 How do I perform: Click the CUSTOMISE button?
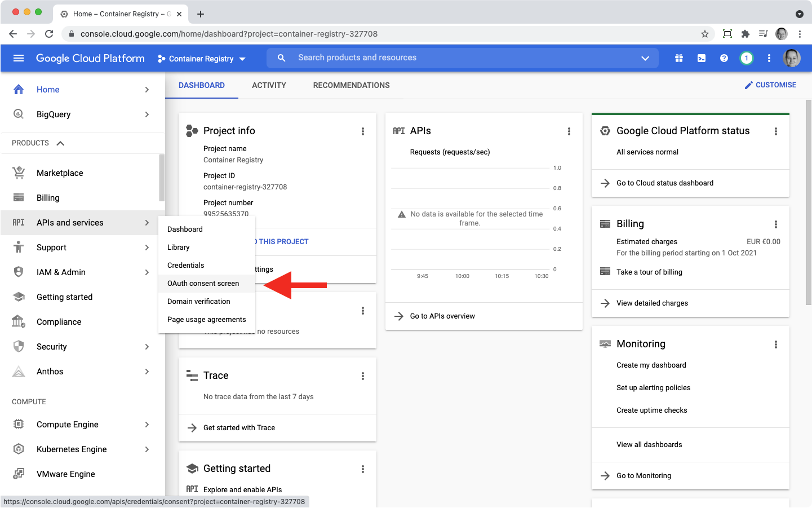click(x=770, y=85)
